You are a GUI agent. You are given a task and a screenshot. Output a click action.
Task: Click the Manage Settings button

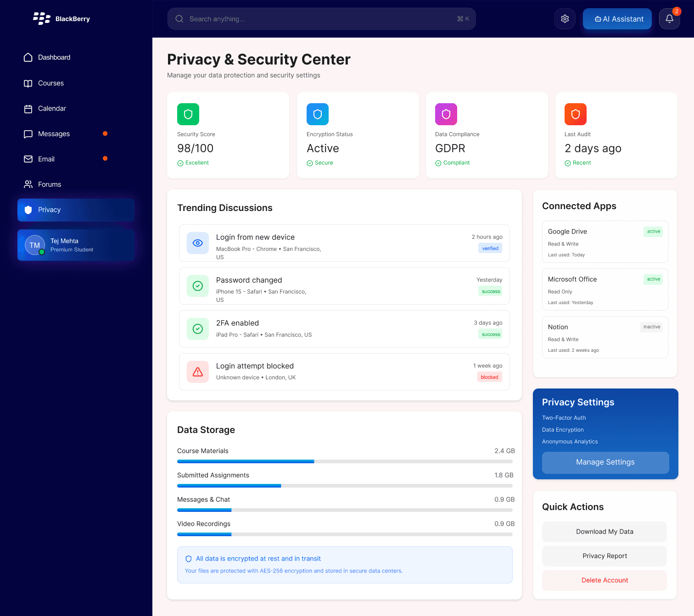605,462
